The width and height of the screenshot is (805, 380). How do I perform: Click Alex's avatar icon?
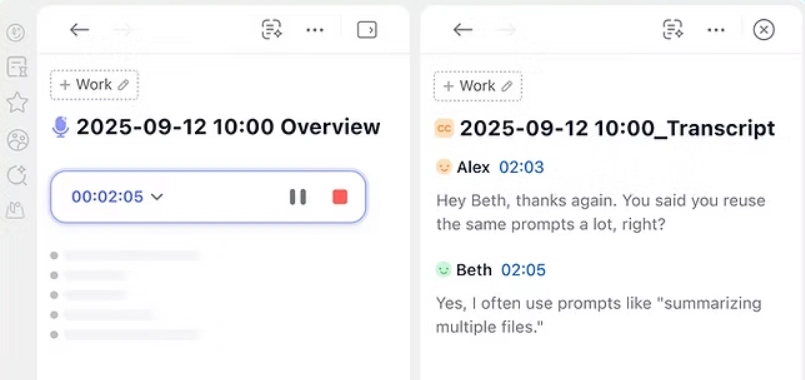pos(444,167)
